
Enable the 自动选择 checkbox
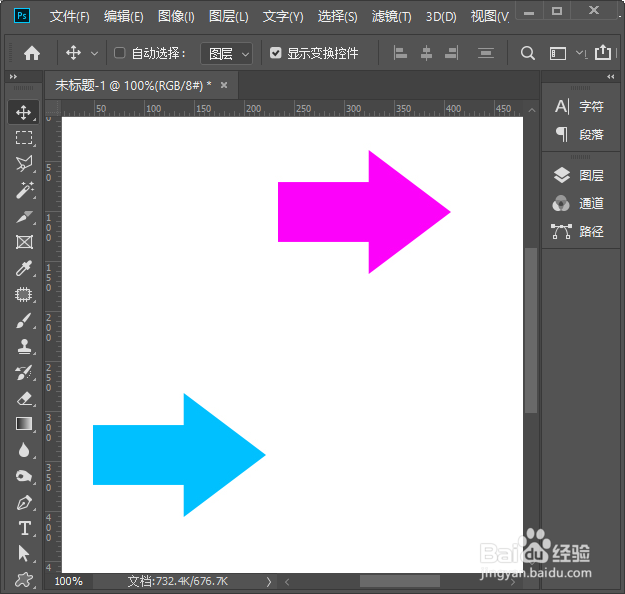click(x=120, y=53)
